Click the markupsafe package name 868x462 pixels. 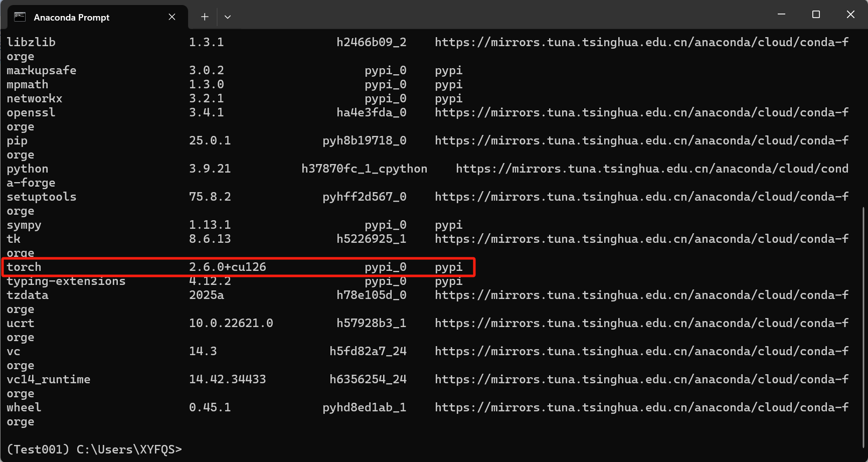(42, 70)
